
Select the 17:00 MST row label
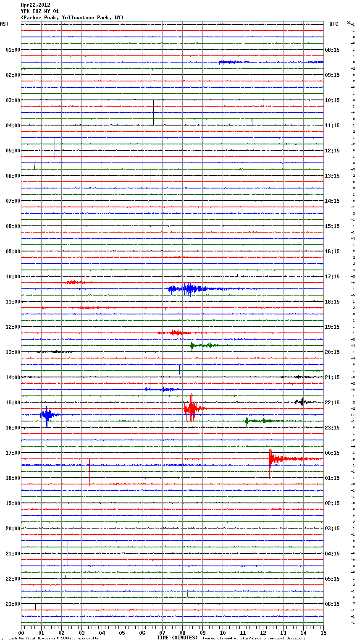pyautogui.click(x=13, y=453)
